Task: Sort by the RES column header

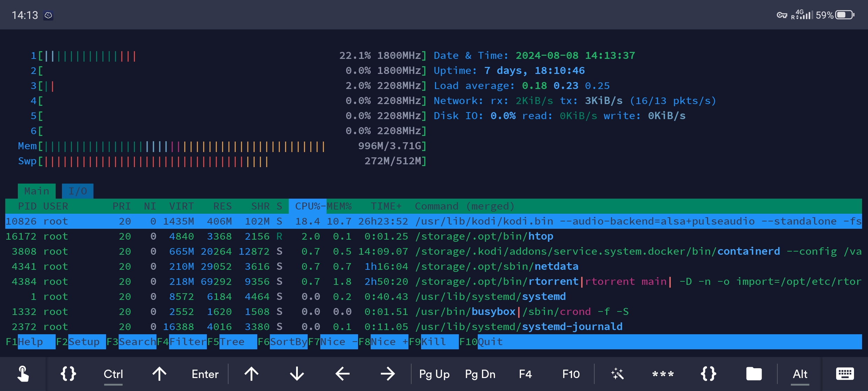Action: [223, 206]
